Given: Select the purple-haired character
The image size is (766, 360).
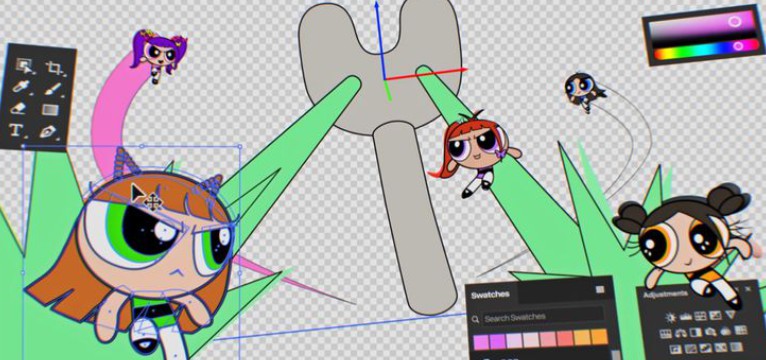Looking at the screenshot, I should (x=158, y=55).
